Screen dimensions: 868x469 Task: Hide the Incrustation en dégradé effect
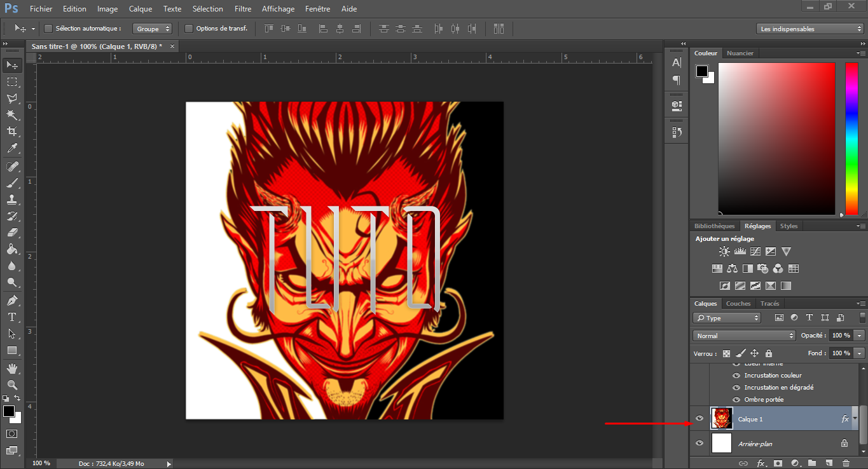[736, 388]
